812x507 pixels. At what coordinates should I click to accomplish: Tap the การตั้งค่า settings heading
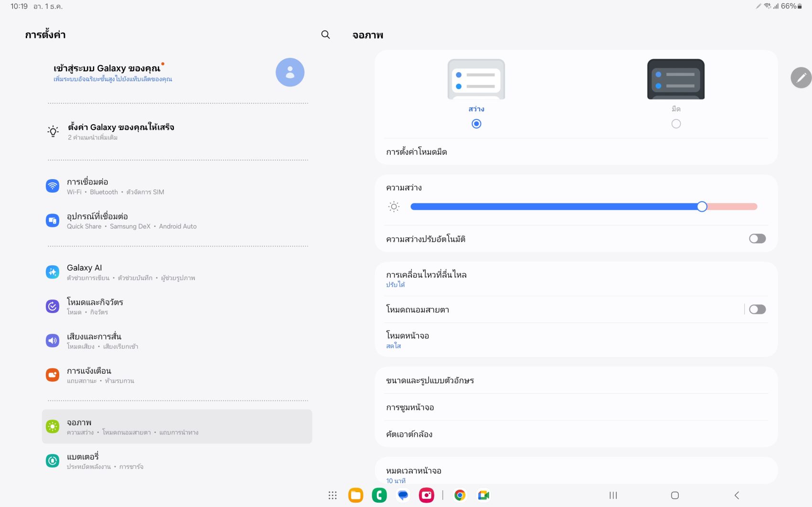(45, 34)
